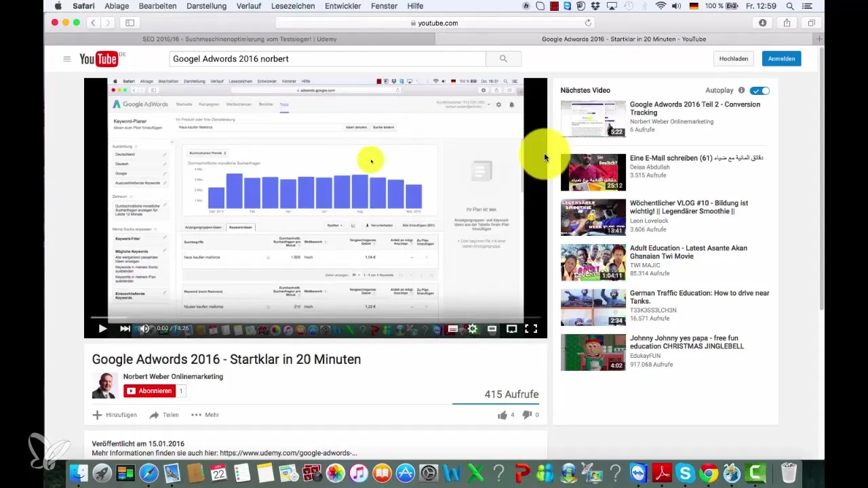
Task: Open Google Adwords 2016 Teil 2 thumbnail
Action: click(593, 119)
